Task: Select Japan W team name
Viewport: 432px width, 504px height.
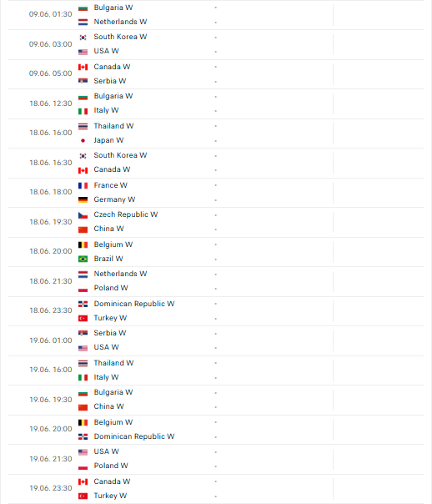Action: pyautogui.click(x=108, y=140)
